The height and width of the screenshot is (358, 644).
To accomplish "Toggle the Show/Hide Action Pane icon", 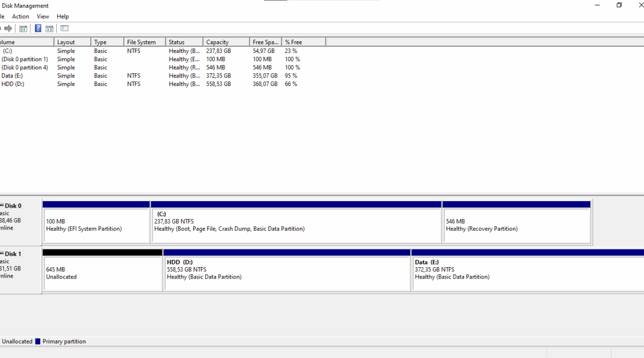I will click(50, 29).
